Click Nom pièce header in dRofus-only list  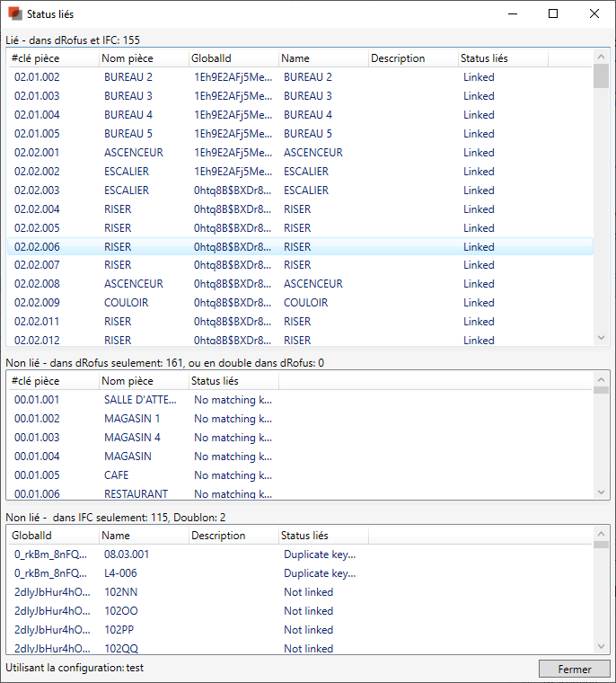coord(144,381)
